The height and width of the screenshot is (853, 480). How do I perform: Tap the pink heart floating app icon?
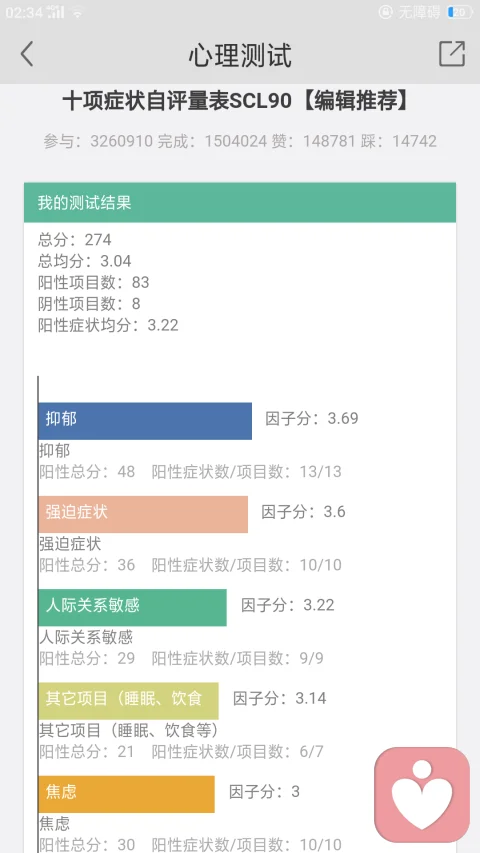[x=422, y=795]
